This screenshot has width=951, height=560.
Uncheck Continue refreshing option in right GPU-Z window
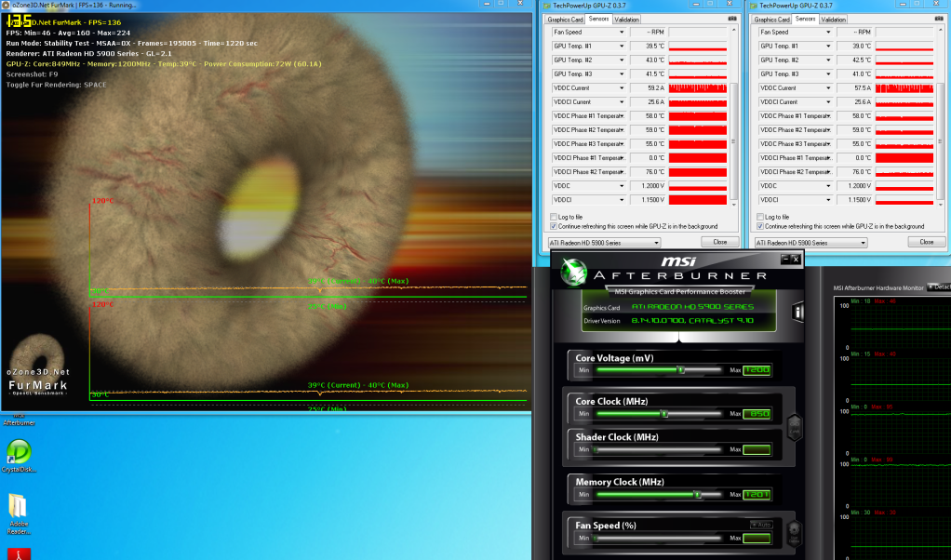760,226
